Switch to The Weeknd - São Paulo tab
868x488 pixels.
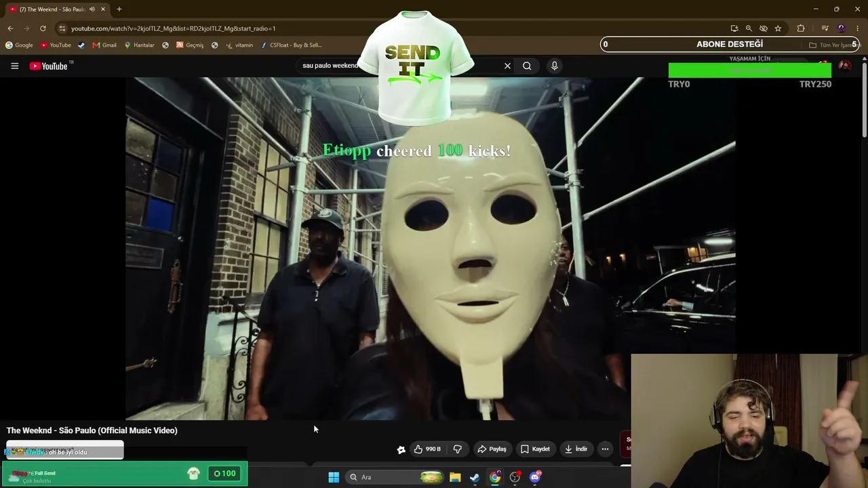point(58,9)
